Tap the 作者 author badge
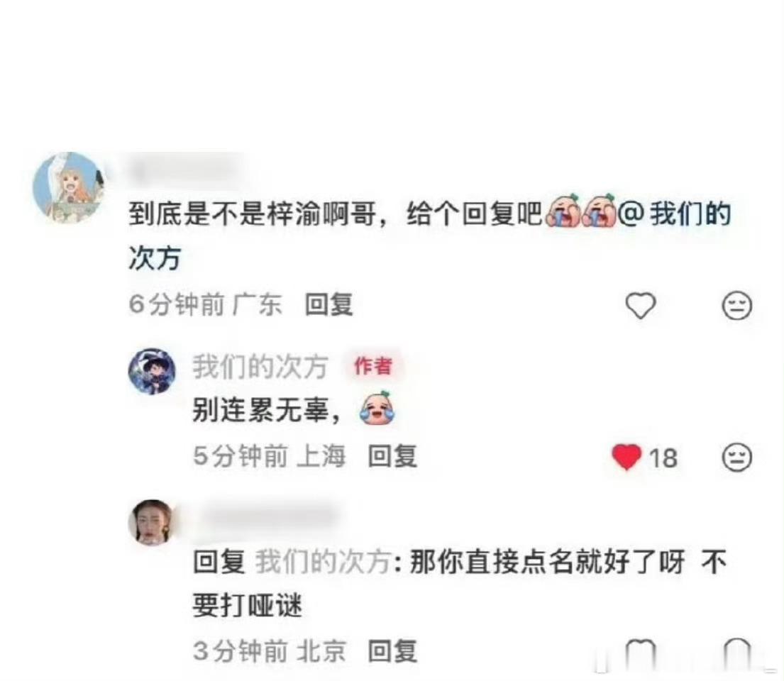The image size is (784, 681). [x=373, y=366]
